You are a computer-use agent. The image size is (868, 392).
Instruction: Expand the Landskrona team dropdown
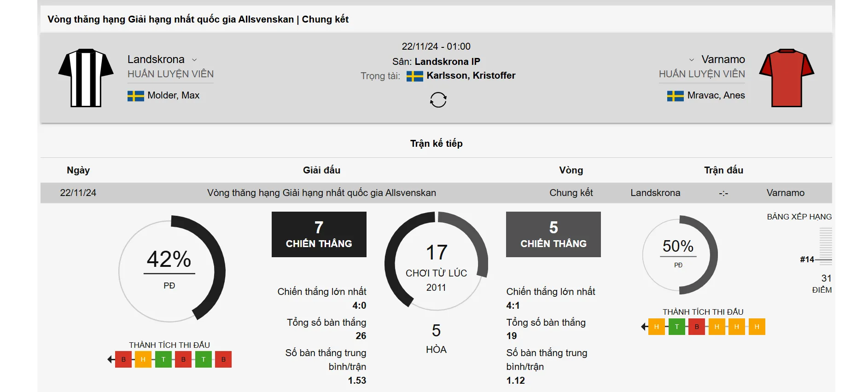(194, 59)
